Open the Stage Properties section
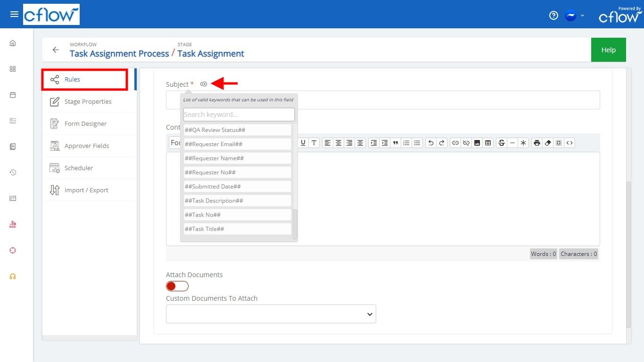Screen dimensions: 644x362 88,101
